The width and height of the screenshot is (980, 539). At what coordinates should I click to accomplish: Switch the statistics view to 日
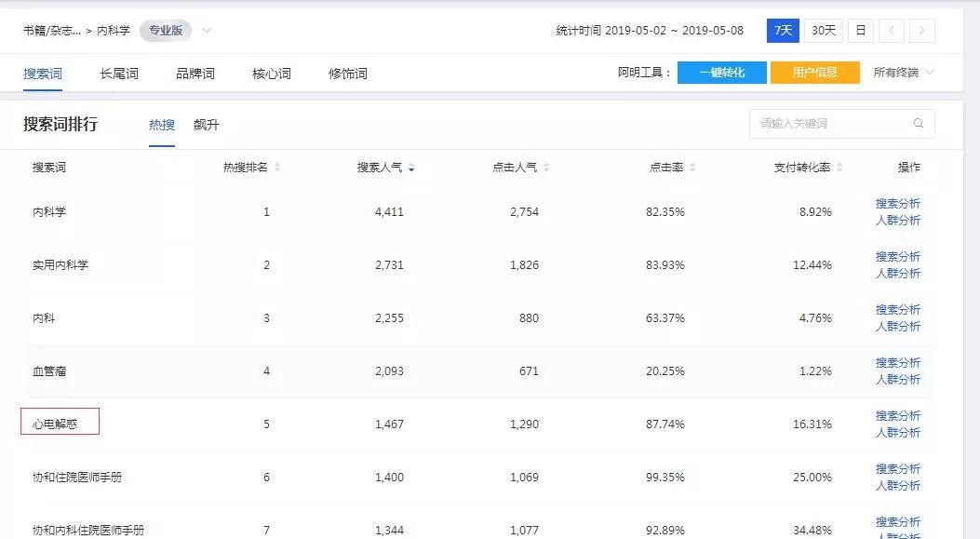pos(859,30)
